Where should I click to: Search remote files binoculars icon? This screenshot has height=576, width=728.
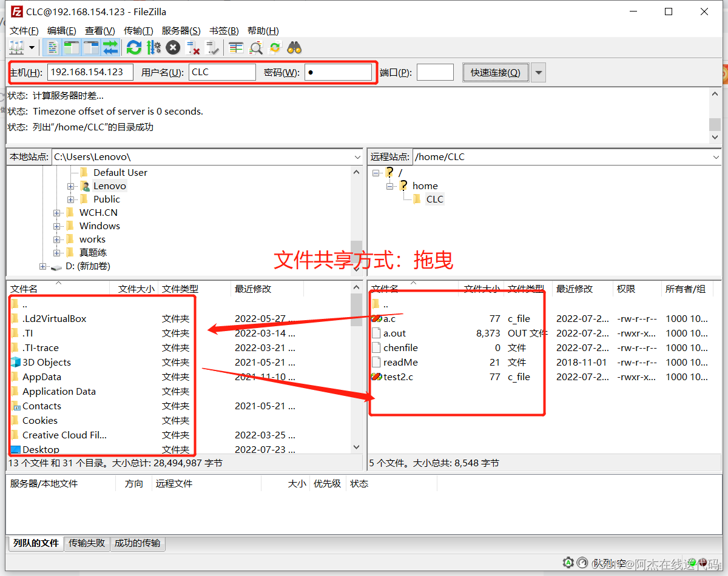[294, 47]
